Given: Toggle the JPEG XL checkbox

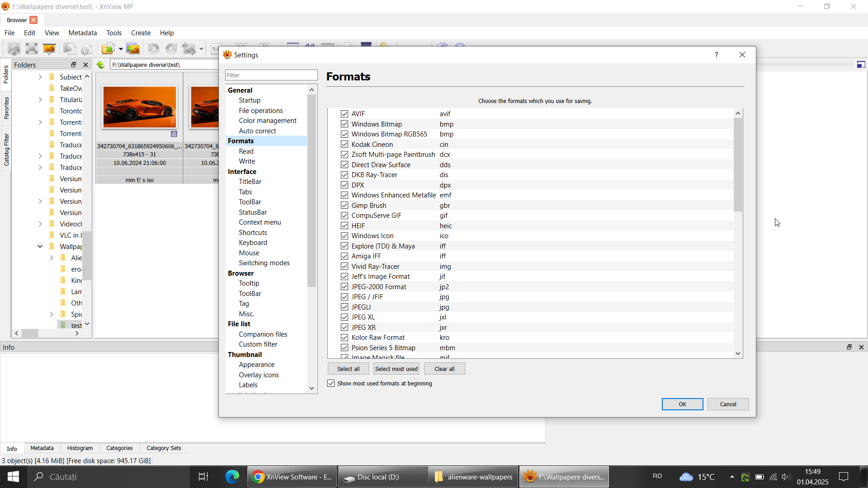Looking at the screenshot, I should (x=344, y=317).
